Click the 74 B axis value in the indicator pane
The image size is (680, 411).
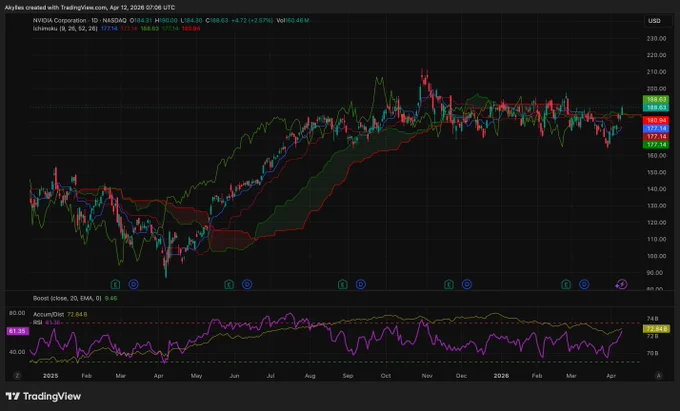[653, 319]
